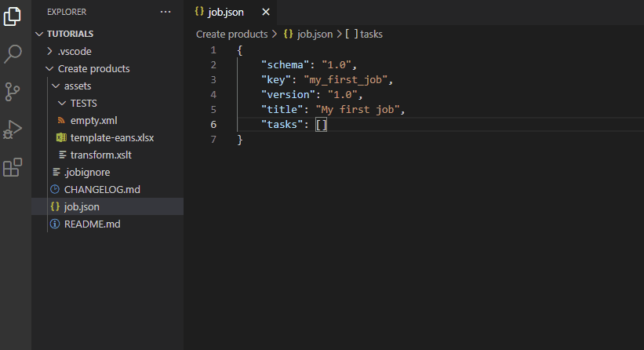Open the Run and Debug view icon

pos(13,129)
